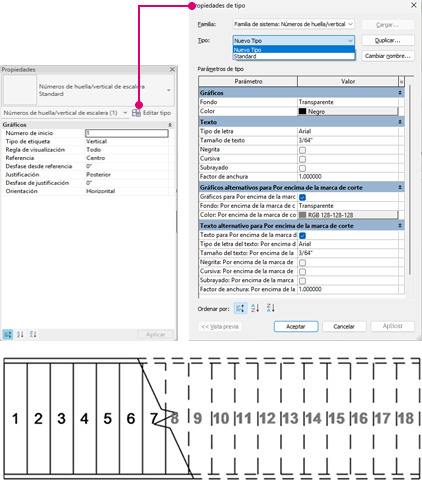The width and height of the screenshot is (422, 482).
Task: Toggle Cursiva: Por encima de la marca checkbox
Action: (x=302, y=272)
